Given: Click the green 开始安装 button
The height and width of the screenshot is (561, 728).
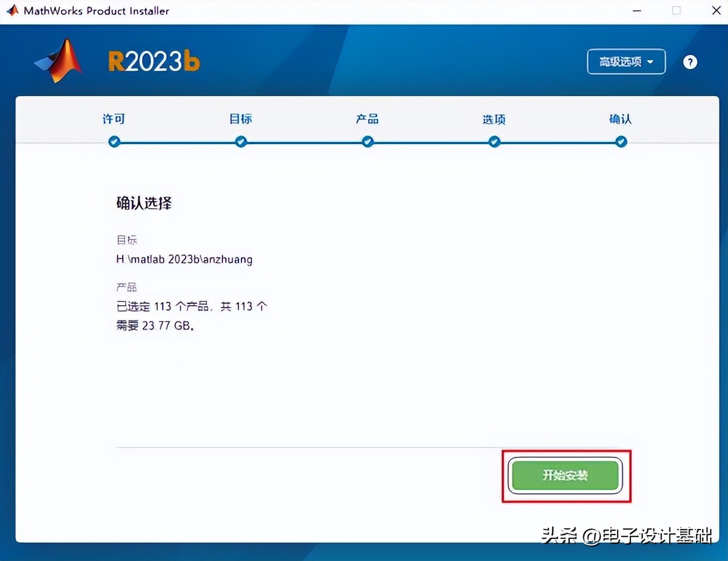Looking at the screenshot, I should (565, 475).
